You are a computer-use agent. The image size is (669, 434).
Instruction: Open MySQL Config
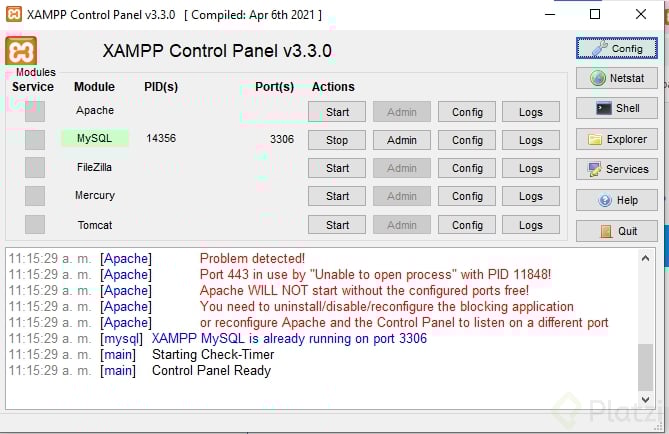[467, 140]
